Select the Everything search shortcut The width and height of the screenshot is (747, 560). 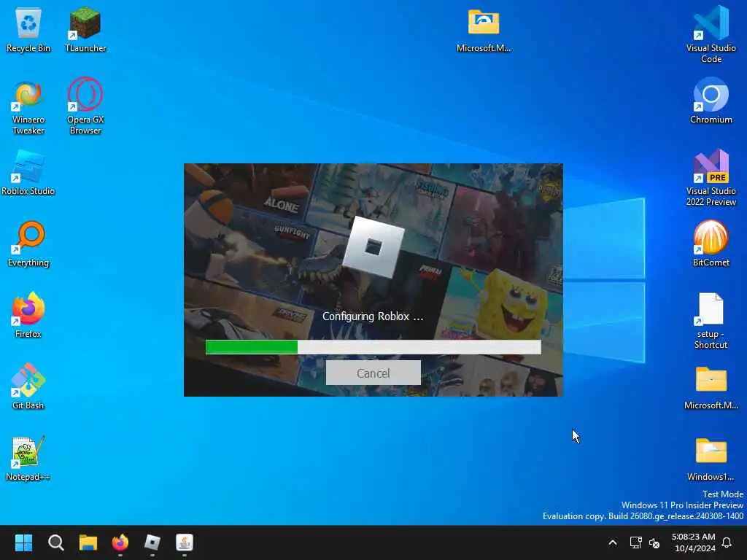coord(28,244)
